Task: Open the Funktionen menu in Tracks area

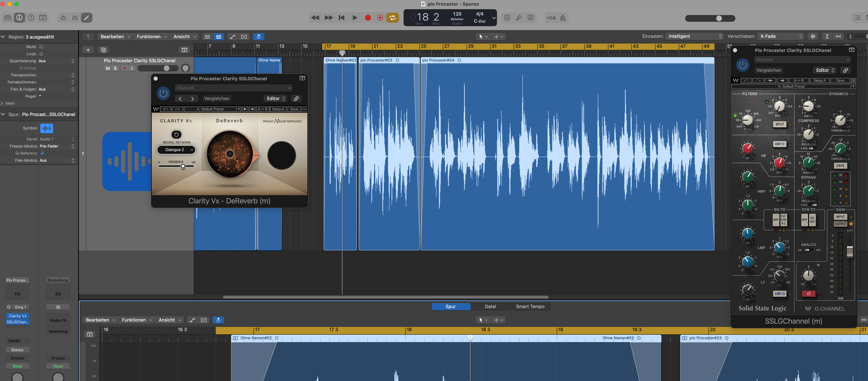Action: tap(151, 37)
